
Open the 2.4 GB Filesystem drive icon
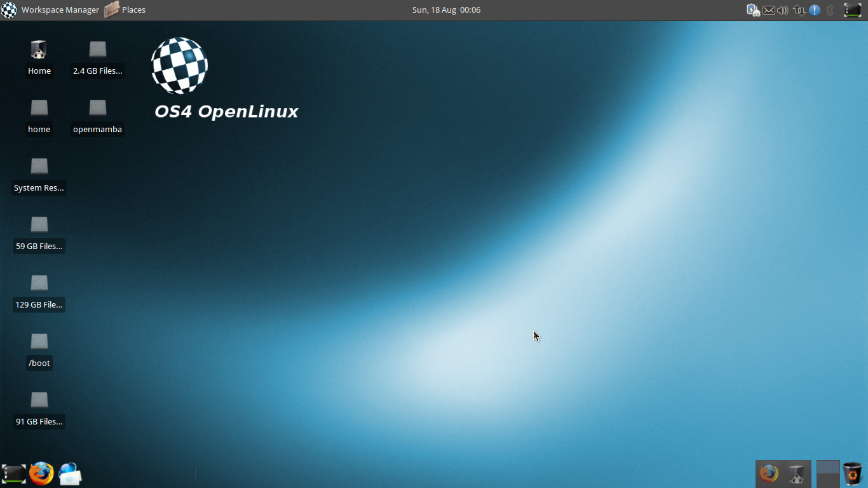coord(97,50)
